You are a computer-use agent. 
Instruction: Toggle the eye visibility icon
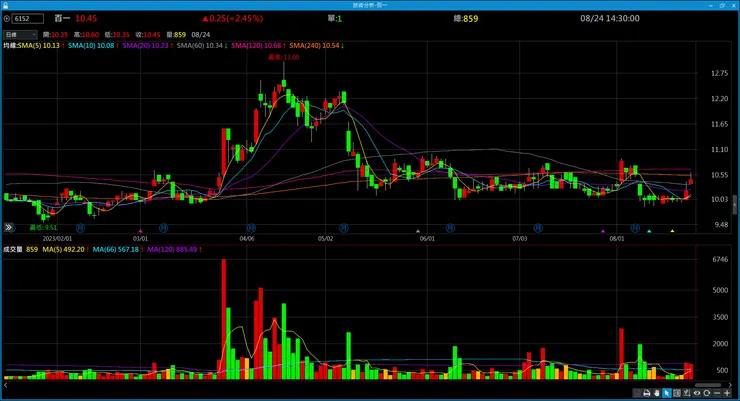coord(697,393)
